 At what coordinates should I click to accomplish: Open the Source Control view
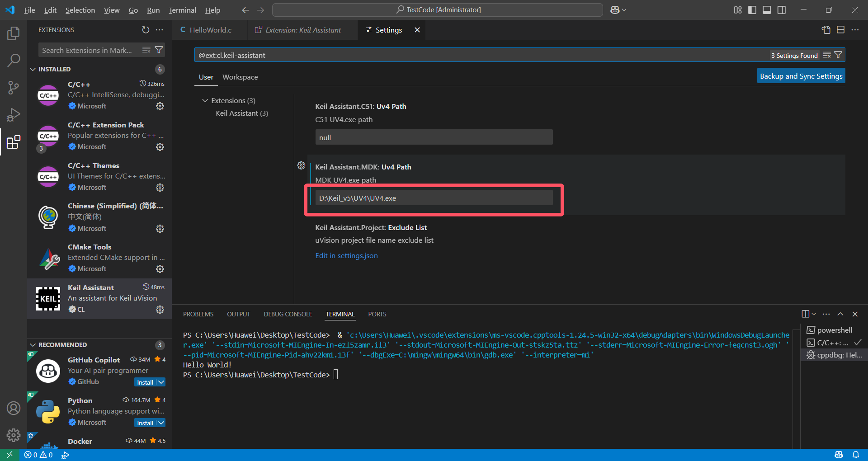(14, 88)
